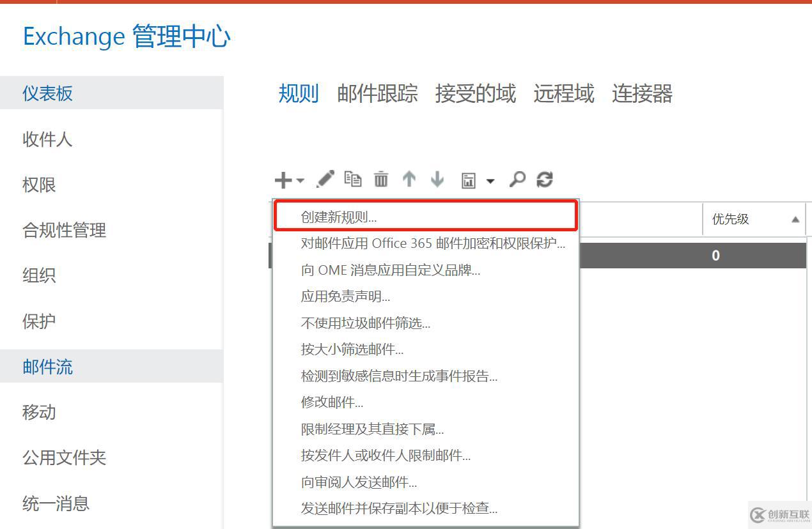Open the dropdown arrow beside the plus icon
The image size is (812, 529).
[x=301, y=181]
